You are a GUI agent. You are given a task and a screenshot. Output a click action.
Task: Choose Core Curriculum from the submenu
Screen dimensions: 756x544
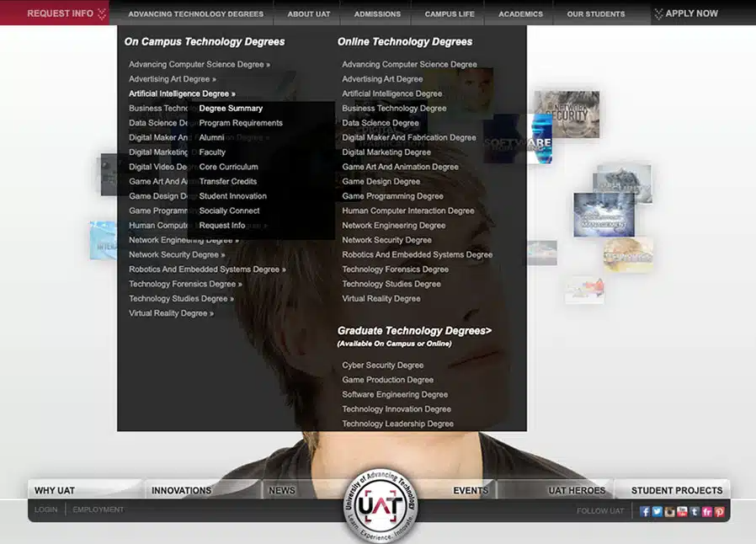pyautogui.click(x=228, y=167)
